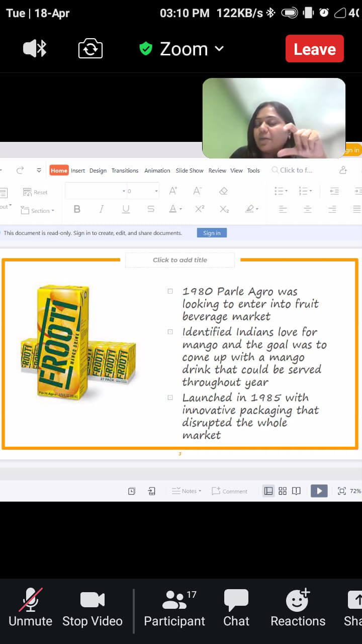
Task: Open the highlight color dropdown arrow
Action: coord(257,209)
